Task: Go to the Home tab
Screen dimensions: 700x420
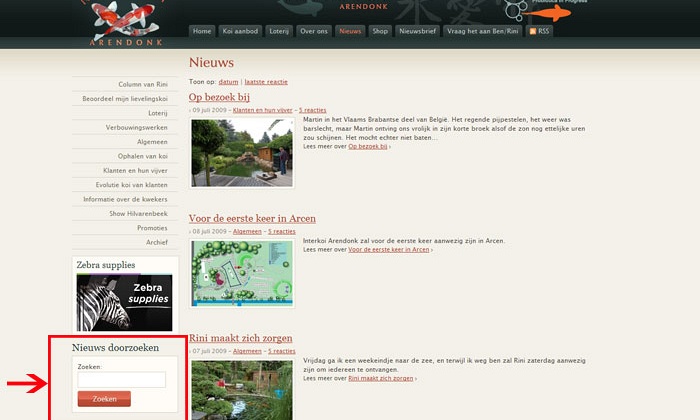Action: (x=202, y=31)
